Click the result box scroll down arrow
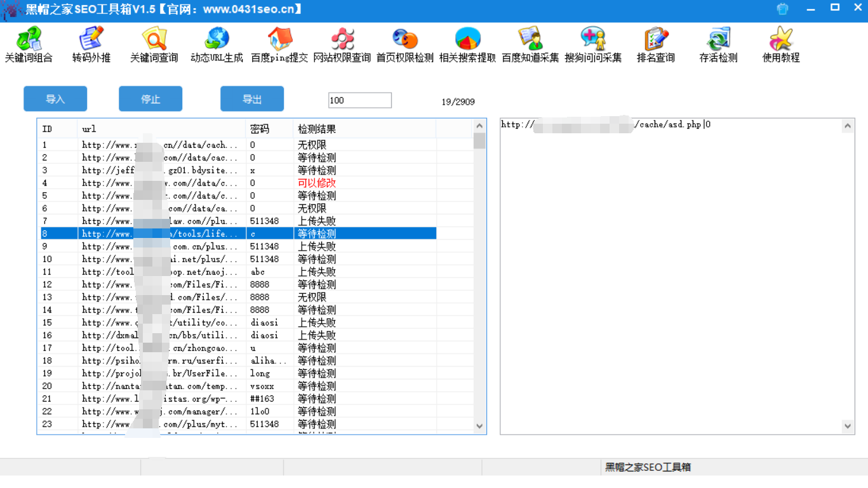This screenshot has width=868, height=488. pos(848,426)
